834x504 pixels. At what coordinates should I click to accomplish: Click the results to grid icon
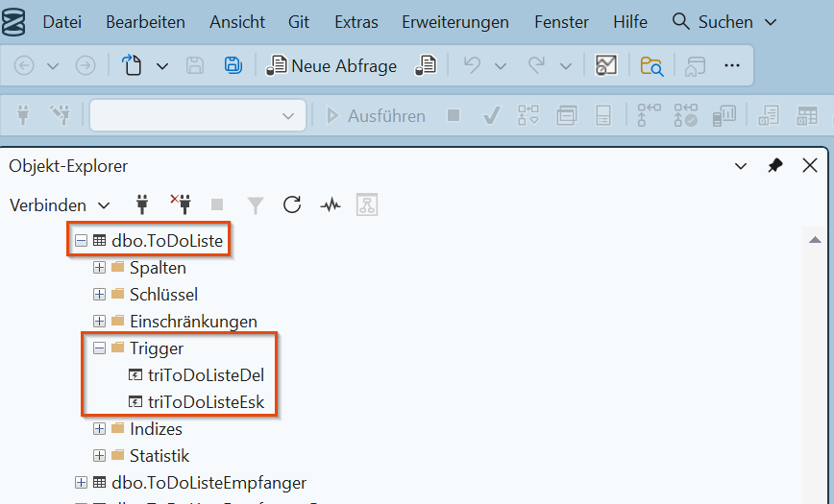pyautogui.click(x=807, y=115)
